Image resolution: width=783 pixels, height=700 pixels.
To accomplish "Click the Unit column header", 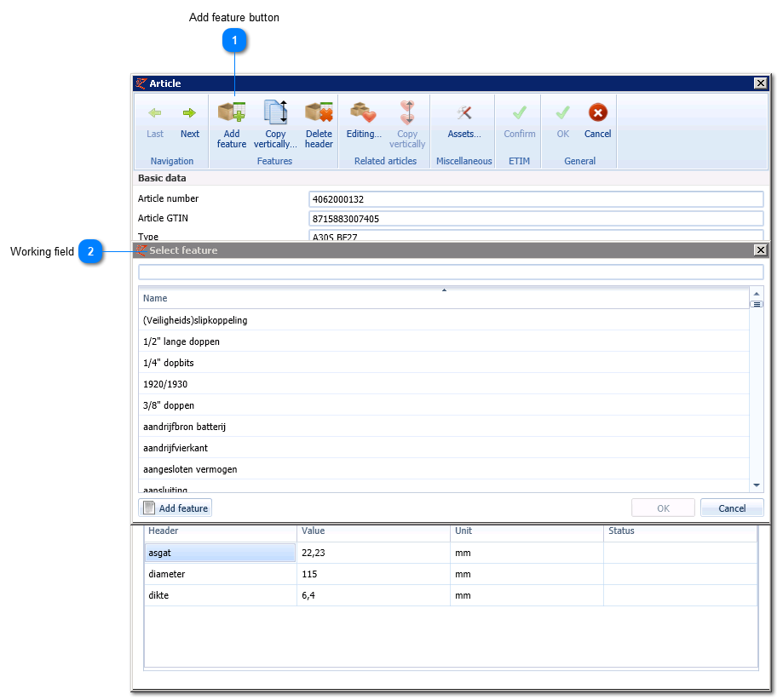I will [x=527, y=531].
